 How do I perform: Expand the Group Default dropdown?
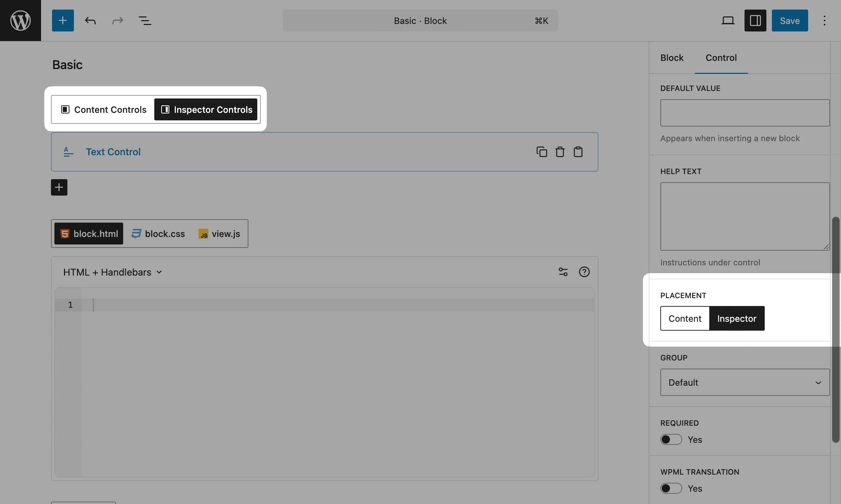(x=745, y=382)
